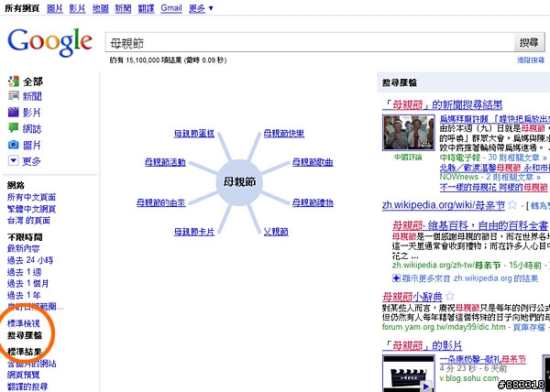
Task: Open the zh.wikipedia.org/wiki/母亲节 result heading
Action: tap(444, 205)
